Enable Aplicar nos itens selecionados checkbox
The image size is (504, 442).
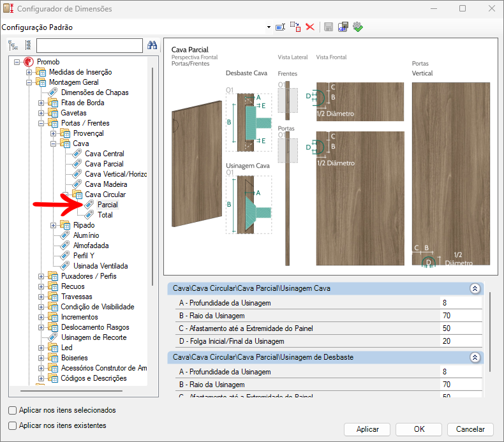13,411
